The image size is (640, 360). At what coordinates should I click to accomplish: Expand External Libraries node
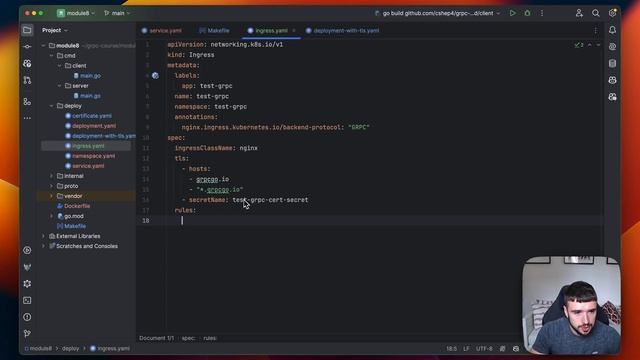[x=44, y=236]
